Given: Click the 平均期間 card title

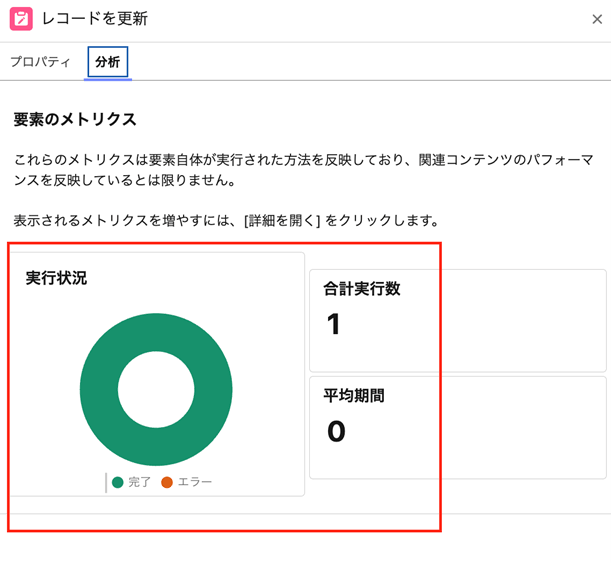Looking at the screenshot, I should (x=353, y=396).
